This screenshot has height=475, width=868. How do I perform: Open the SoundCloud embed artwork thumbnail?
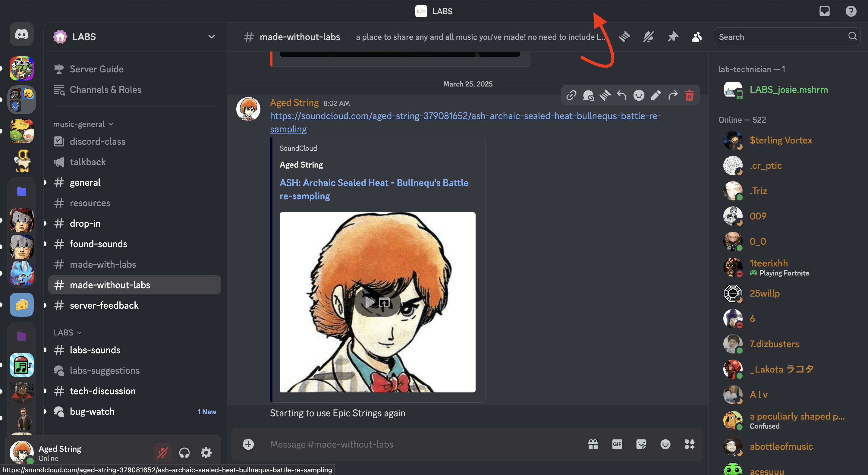377,302
